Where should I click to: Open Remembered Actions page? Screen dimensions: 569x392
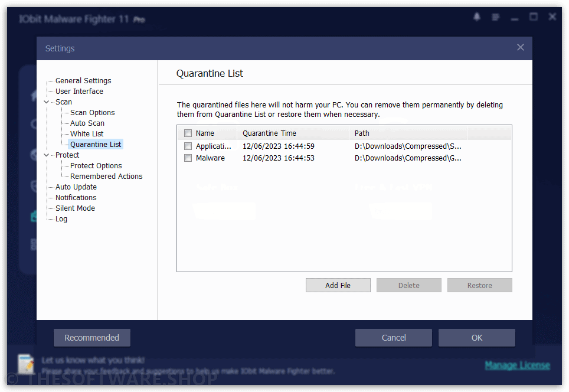[106, 176]
